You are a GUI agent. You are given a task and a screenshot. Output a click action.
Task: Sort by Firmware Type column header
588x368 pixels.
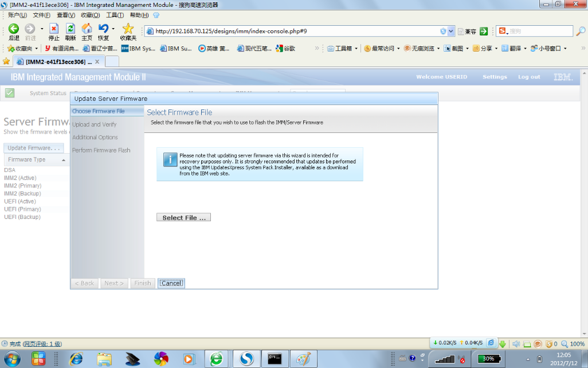36,159
